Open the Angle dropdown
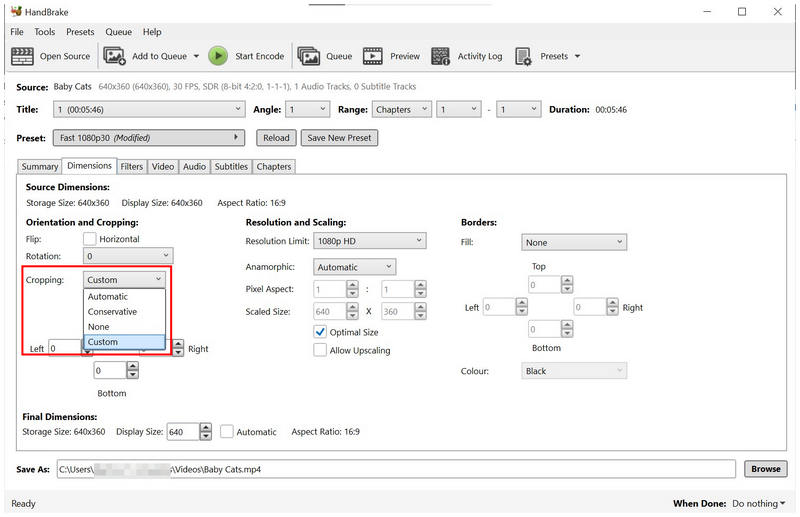 click(307, 109)
